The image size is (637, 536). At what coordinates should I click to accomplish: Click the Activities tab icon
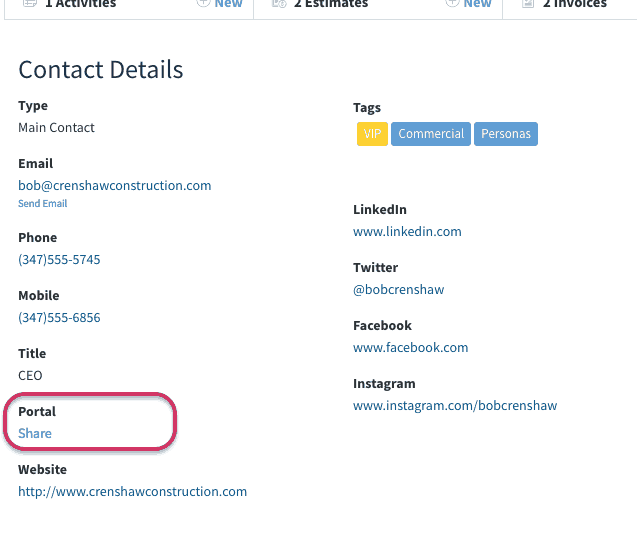[x=30, y=3]
